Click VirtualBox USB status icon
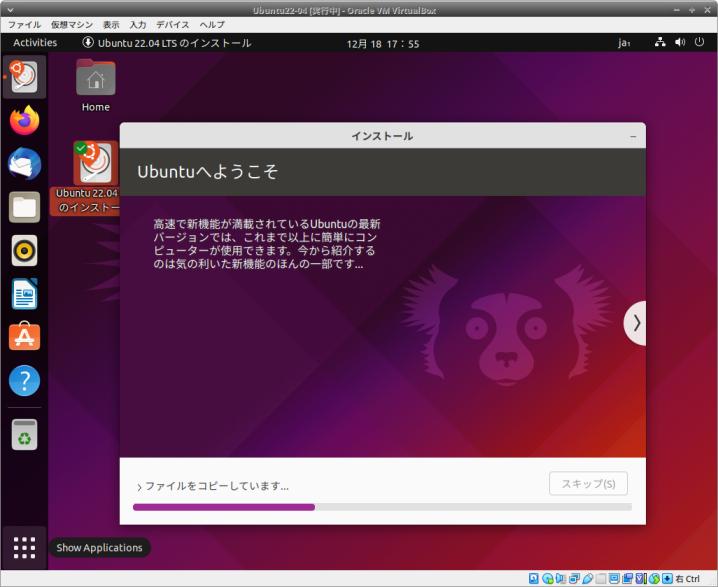 point(587,578)
